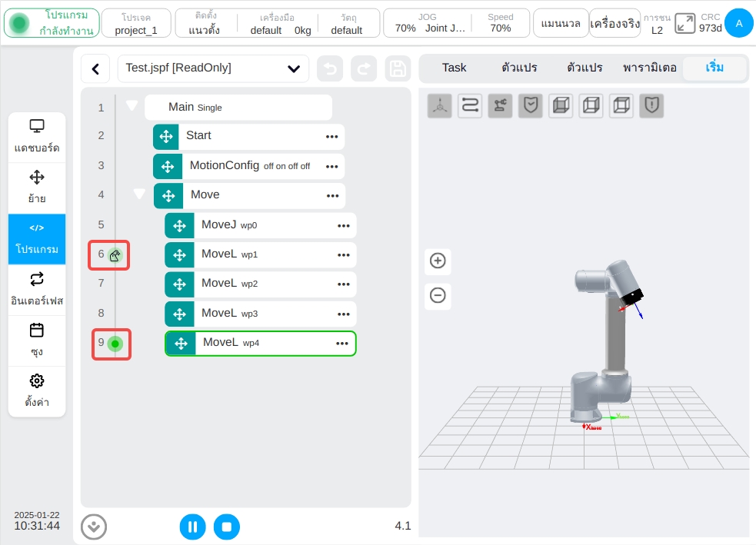756x545 pixels.
Task: Open the installation แนวตั้ง setting
Action: [x=205, y=23]
